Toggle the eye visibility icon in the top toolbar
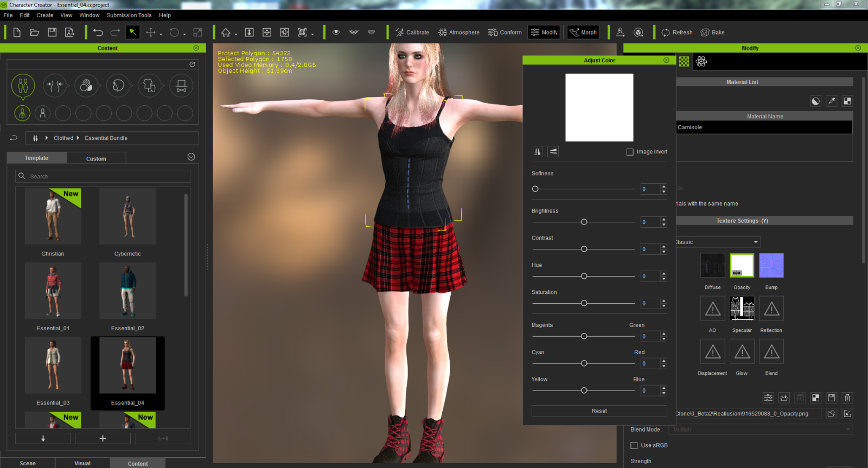This screenshot has height=468, width=868. [x=336, y=33]
